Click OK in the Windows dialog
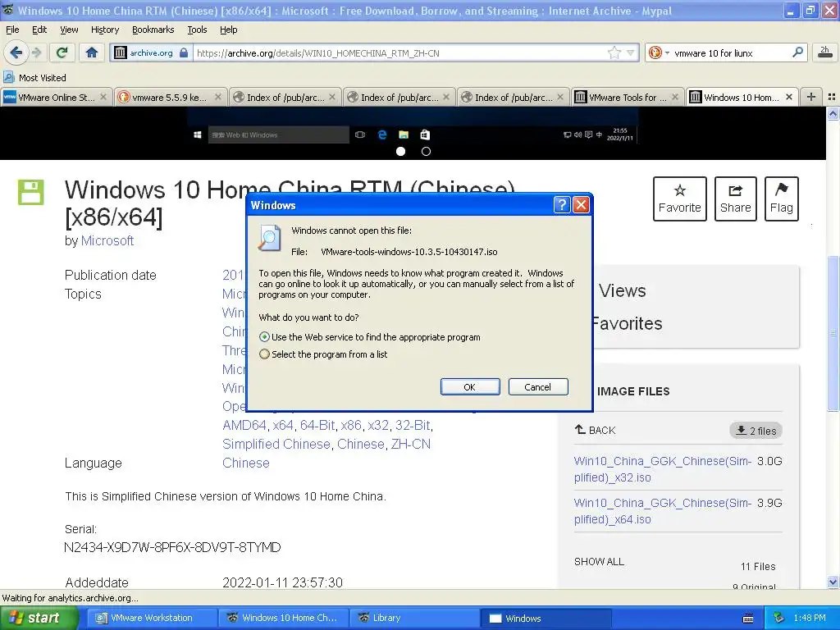 (x=470, y=387)
